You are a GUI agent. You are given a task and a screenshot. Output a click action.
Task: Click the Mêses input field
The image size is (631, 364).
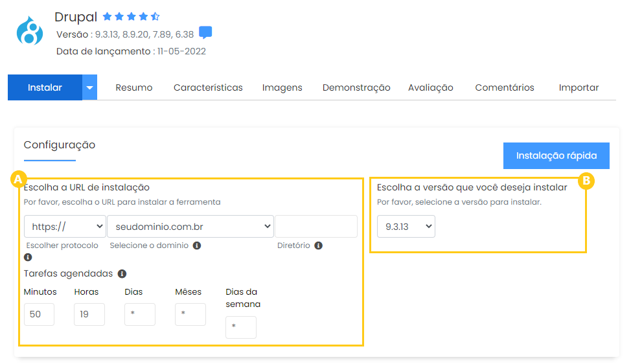click(190, 314)
